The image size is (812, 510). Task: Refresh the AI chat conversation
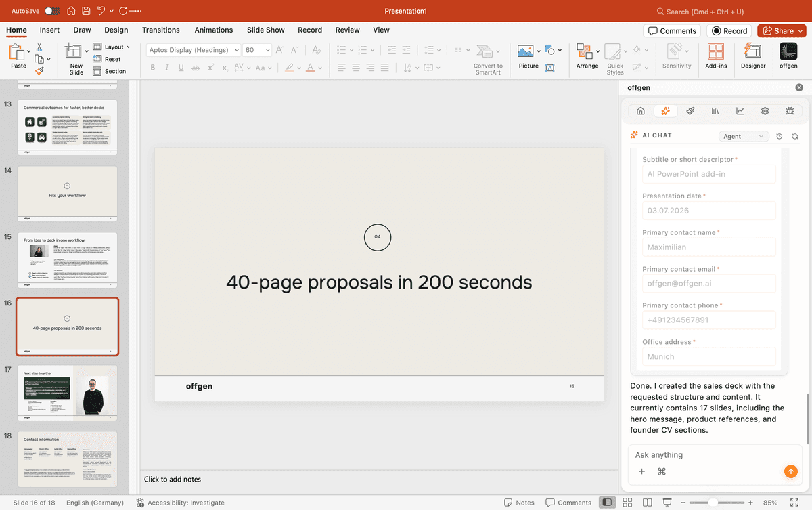794,136
